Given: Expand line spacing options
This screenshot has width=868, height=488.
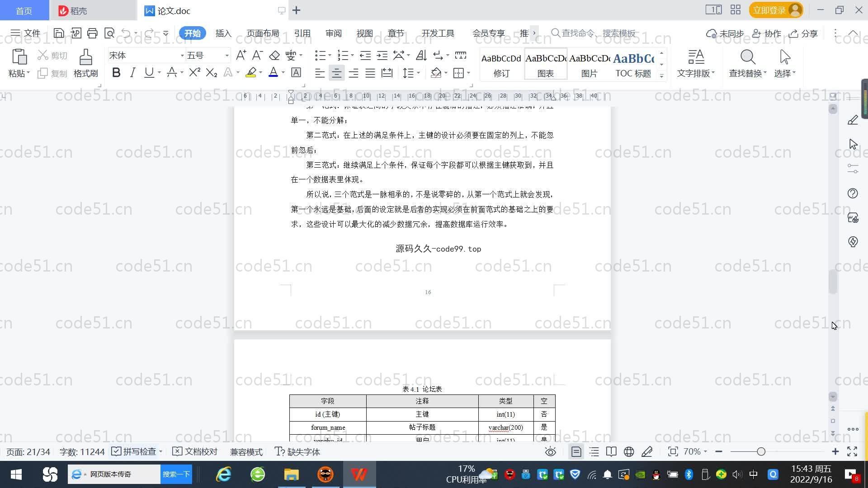Looking at the screenshot, I should pos(419,73).
